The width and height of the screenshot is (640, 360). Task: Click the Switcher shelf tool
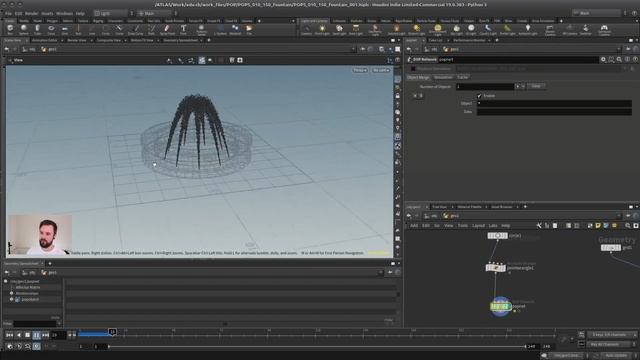tap(586, 29)
